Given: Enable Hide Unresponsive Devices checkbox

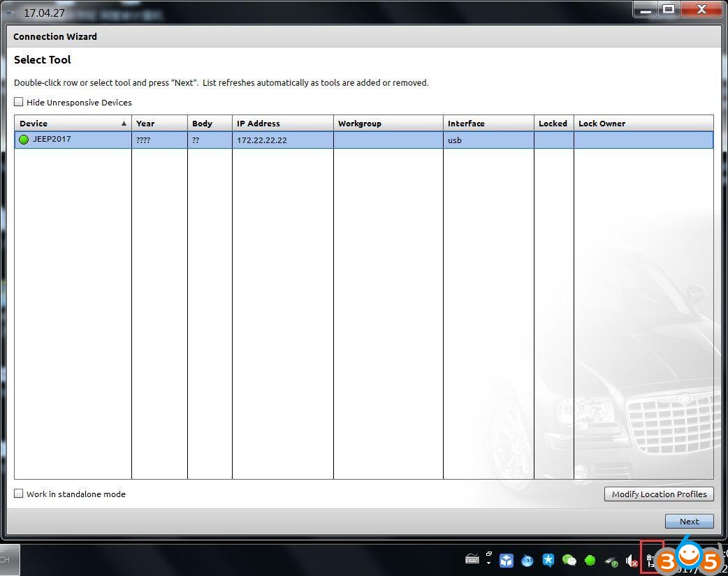Looking at the screenshot, I should (19, 102).
